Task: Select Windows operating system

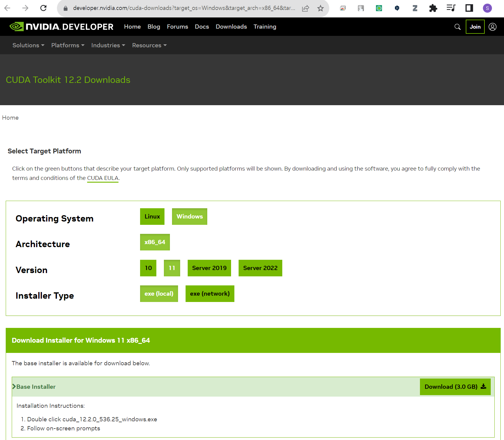Action: point(189,217)
